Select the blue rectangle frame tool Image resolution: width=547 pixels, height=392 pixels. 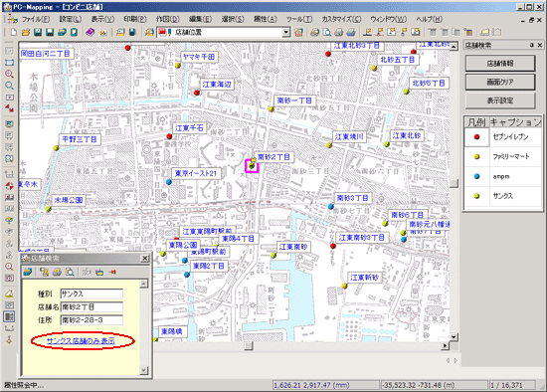point(9,63)
